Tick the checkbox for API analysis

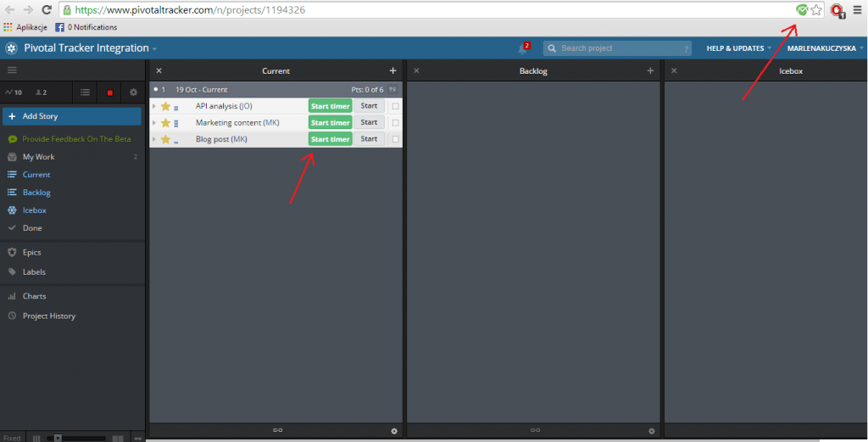[395, 106]
